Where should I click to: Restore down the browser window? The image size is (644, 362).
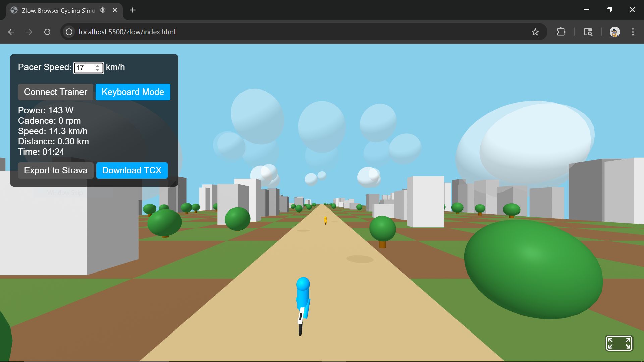pyautogui.click(x=609, y=10)
